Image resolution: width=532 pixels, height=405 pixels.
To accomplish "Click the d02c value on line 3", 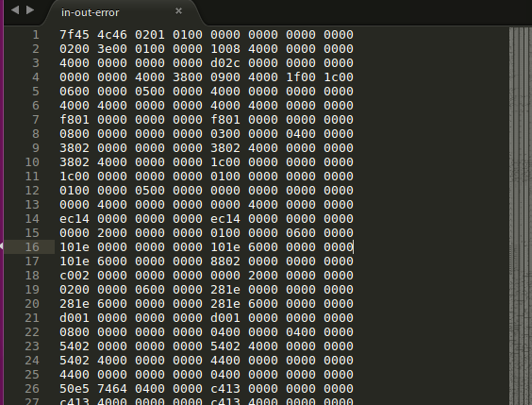I will (225, 63).
